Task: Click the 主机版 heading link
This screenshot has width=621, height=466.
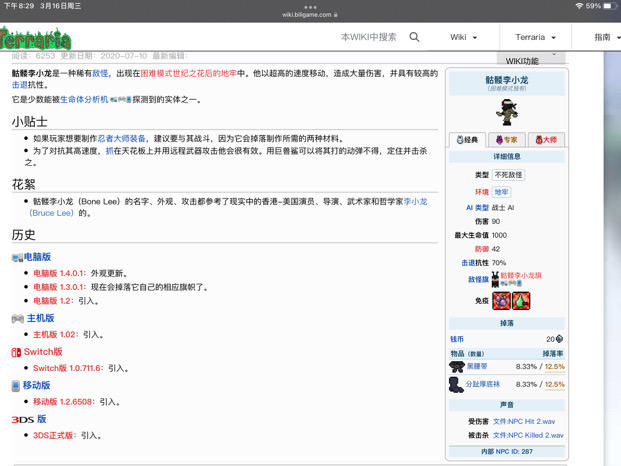Action: click(40, 318)
